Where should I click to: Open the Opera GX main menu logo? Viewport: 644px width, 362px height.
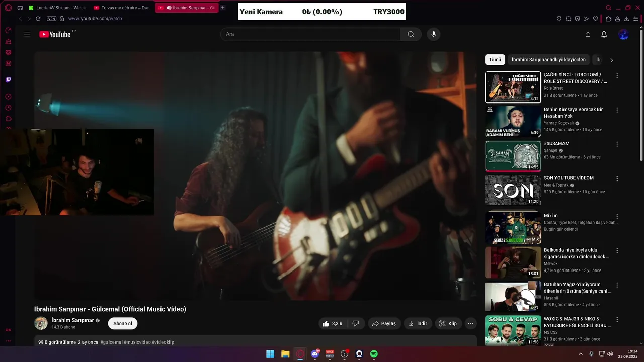pyautogui.click(x=8, y=8)
